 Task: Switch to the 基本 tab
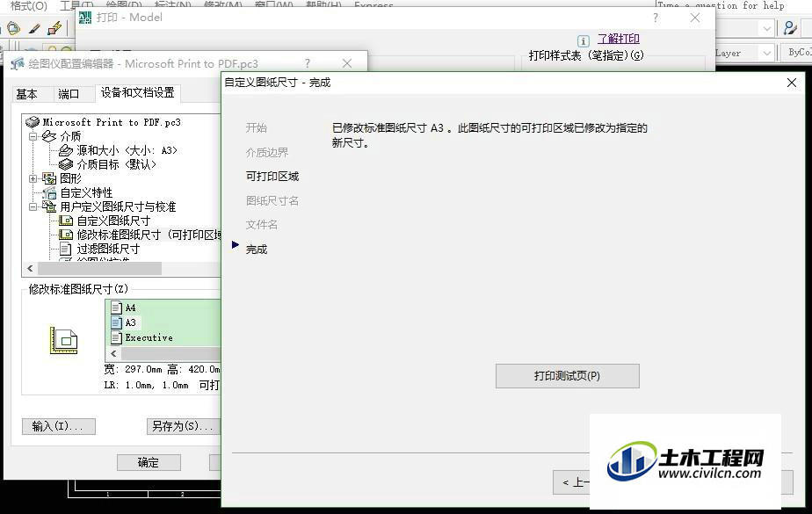[26, 94]
